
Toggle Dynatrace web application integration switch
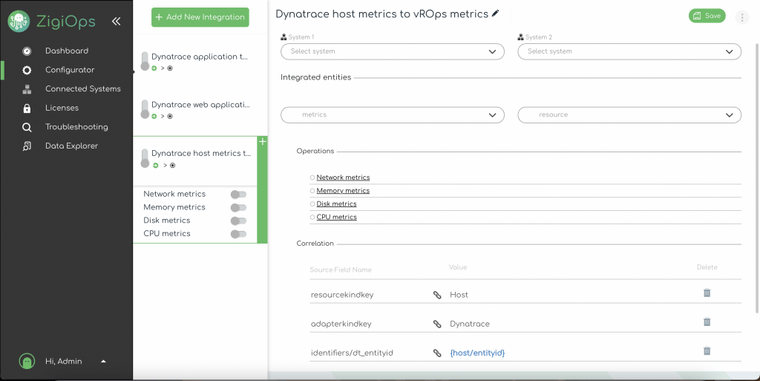[144, 110]
